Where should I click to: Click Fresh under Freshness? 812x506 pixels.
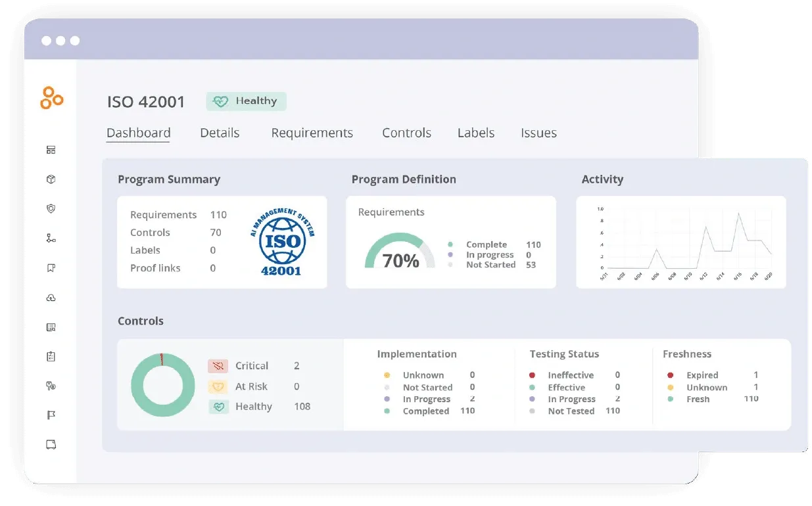[x=713, y=399]
